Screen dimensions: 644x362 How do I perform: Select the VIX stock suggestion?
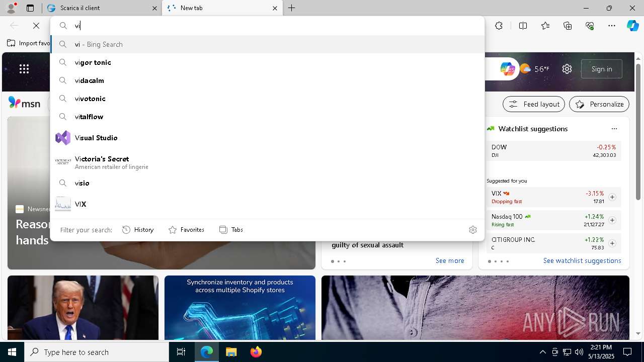point(267,204)
